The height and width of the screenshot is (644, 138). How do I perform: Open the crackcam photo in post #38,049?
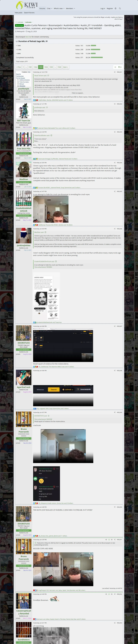tap(63, 446)
